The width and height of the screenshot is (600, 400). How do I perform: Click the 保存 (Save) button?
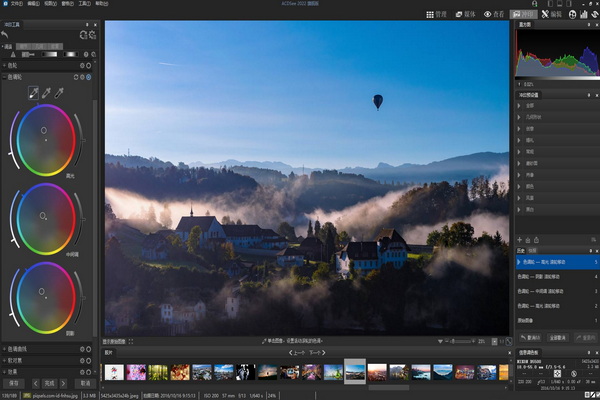click(14, 383)
